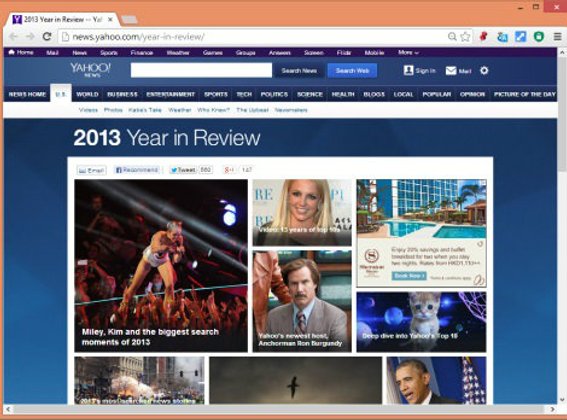Open Finance in the top purple bar
The image size is (567, 420).
(142, 53)
